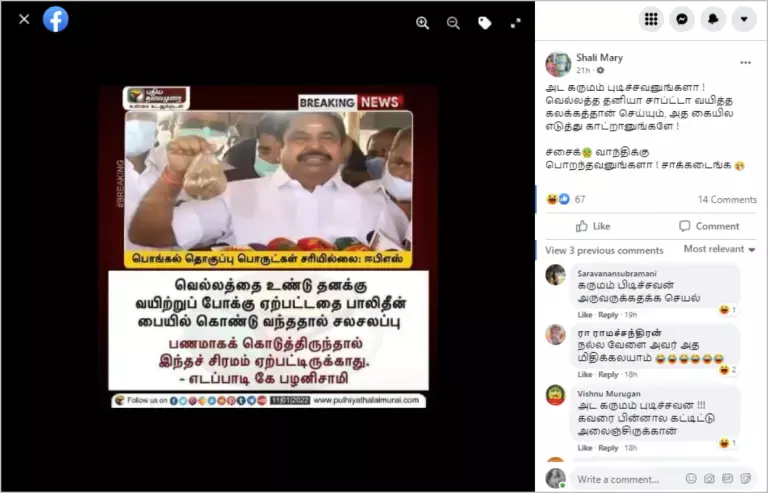Viewport: 768px width, 493px height.
Task: Focus the Write a comment field
Action: pyautogui.click(x=628, y=479)
